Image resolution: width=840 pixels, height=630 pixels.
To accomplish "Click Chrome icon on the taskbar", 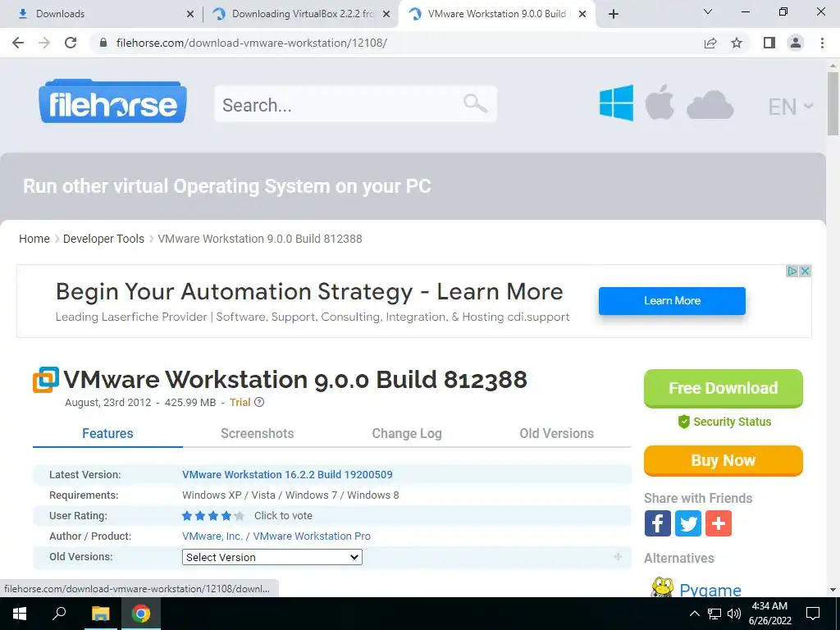I will tap(141, 614).
